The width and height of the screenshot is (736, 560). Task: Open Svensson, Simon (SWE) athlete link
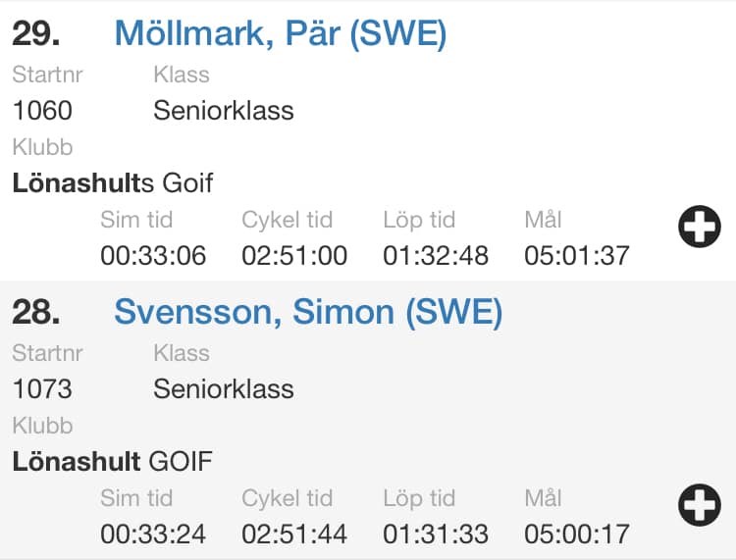click(308, 312)
